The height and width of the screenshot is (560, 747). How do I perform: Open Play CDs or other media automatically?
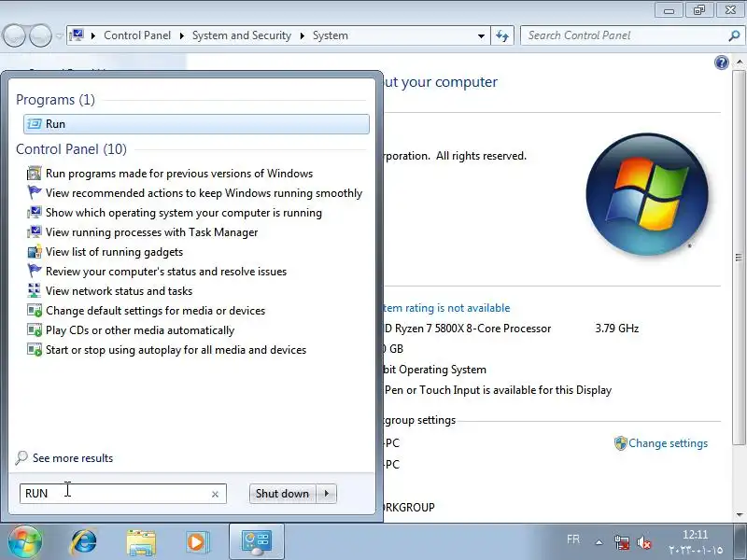[x=140, y=330]
